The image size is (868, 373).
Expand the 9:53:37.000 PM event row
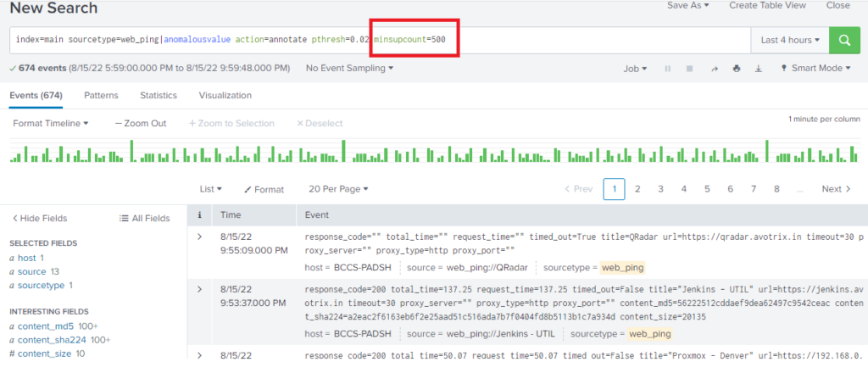(x=200, y=289)
